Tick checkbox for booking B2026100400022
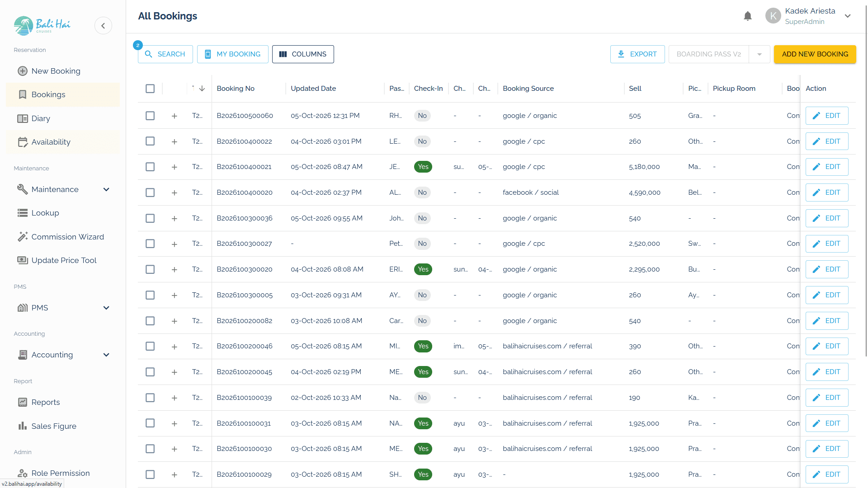This screenshot has width=868, height=488. [x=150, y=141]
